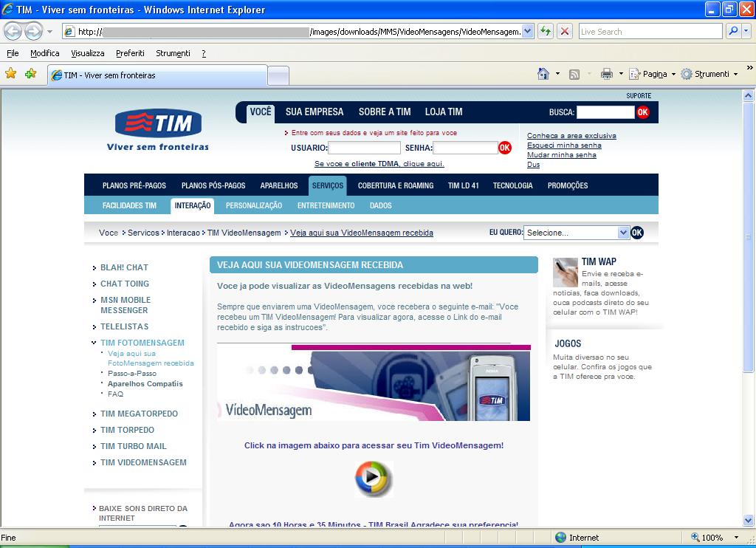Open the Favorites Center star icon
The width and height of the screenshot is (756, 548).
click(x=10, y=73)
